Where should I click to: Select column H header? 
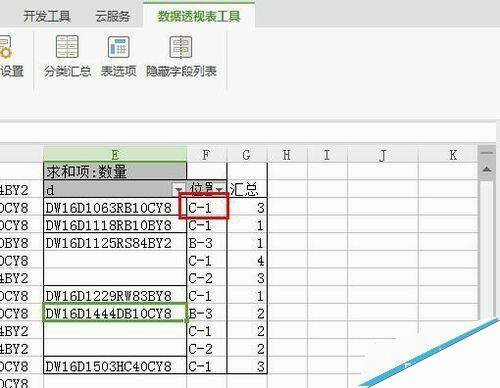coord(287,155)
